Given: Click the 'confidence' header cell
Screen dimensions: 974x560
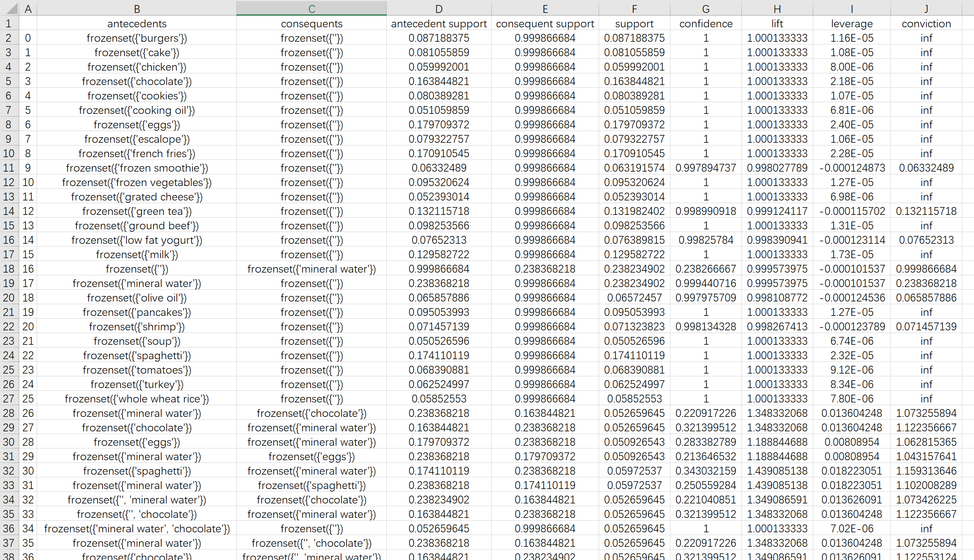Looking at the screenshot, I should 706,23.
